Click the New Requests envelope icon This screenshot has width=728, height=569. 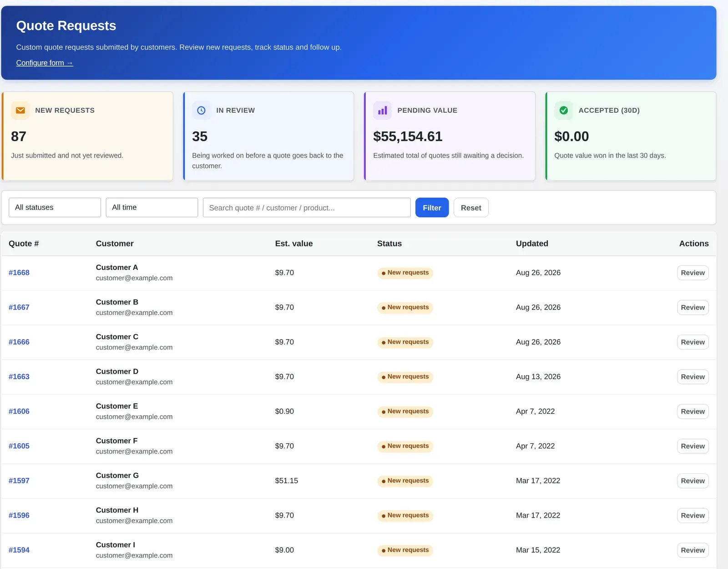20,111
